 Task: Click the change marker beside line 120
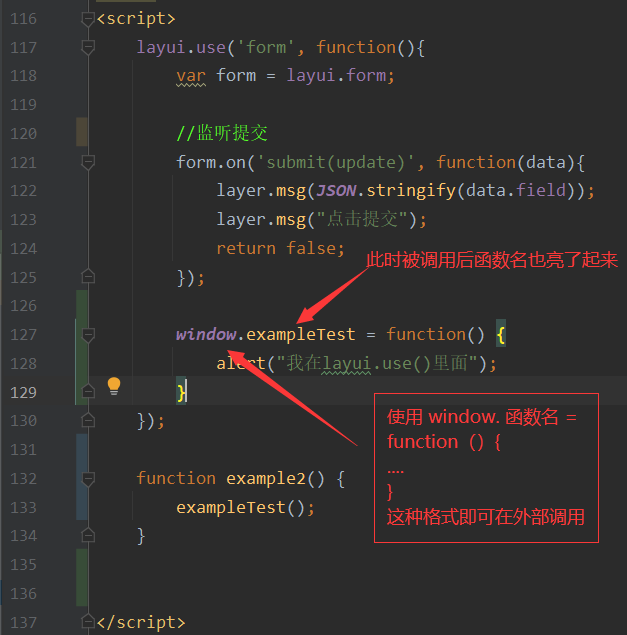click(x=82, y=132)
